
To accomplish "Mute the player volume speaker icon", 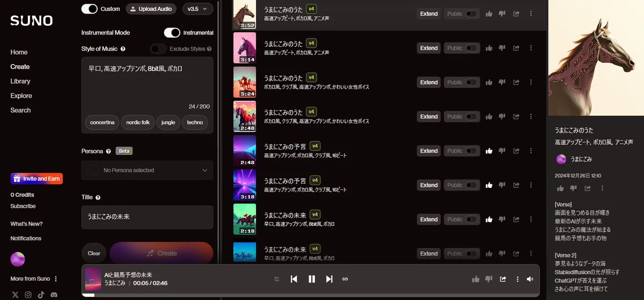I will (530, 279).
